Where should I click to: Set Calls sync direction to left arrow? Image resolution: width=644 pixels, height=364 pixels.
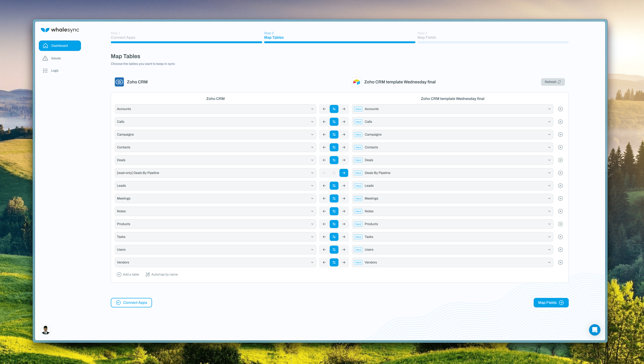pos(324,122)
